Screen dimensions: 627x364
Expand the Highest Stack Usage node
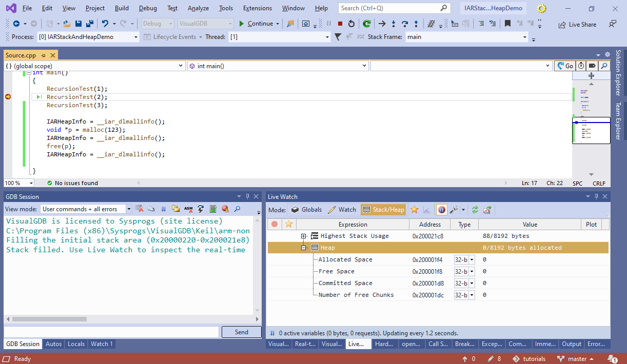point(304,236)
